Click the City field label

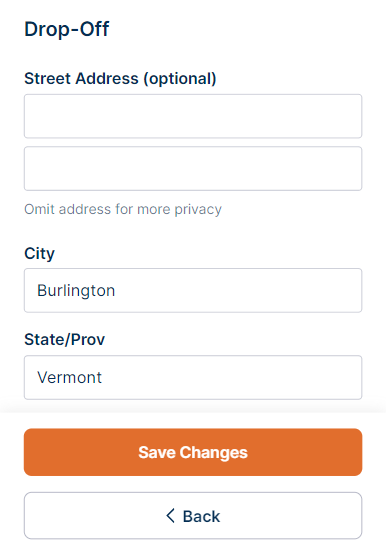coord(39,253)
